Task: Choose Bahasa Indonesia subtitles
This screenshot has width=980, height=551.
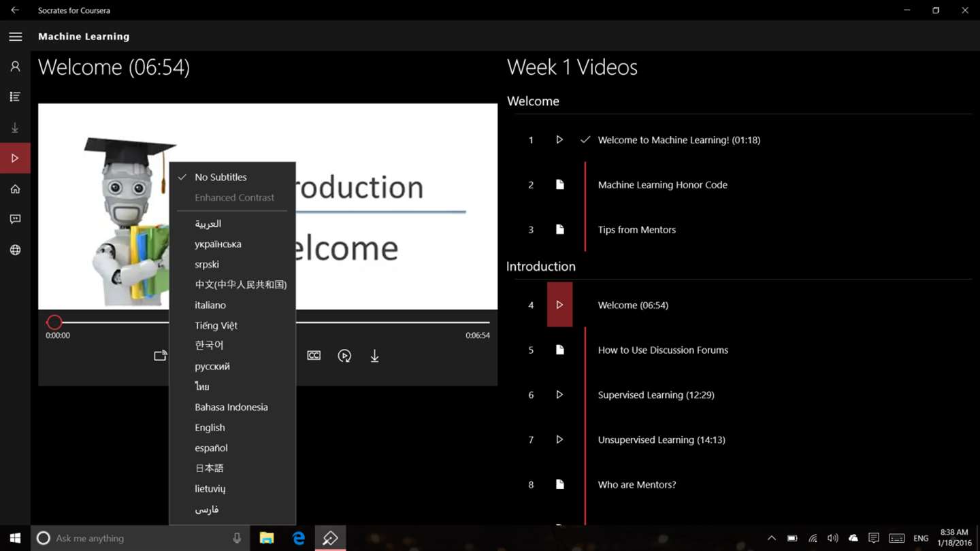Action: [233, 407]
